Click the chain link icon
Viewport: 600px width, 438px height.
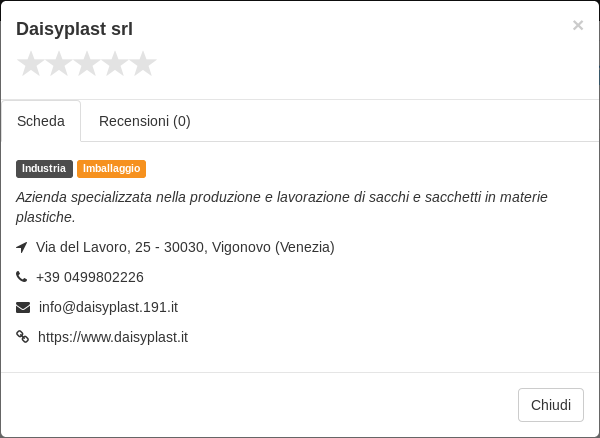click(x=23, y=337)
